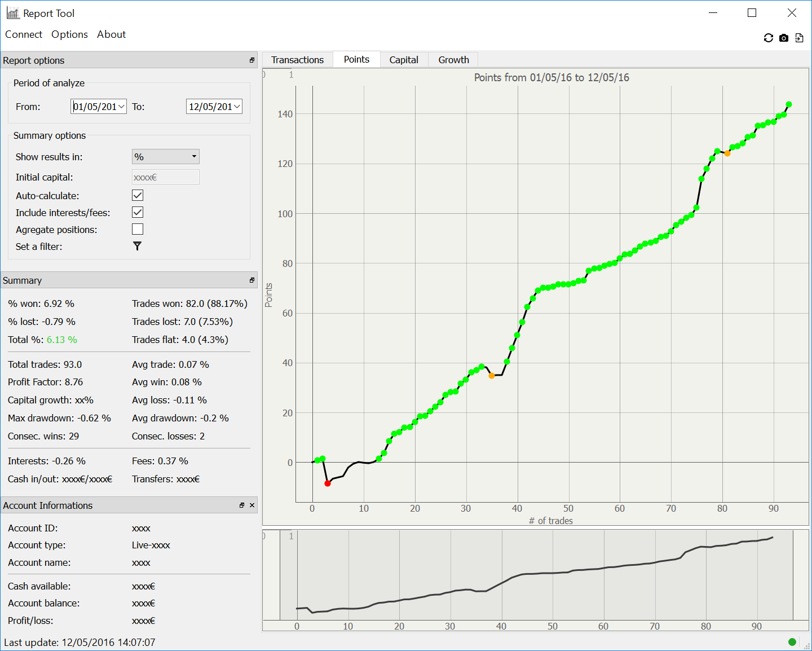812x651 pixels.
Task: Uncheck the Auto-calculate checkbox
Action: tap(138, 195)
